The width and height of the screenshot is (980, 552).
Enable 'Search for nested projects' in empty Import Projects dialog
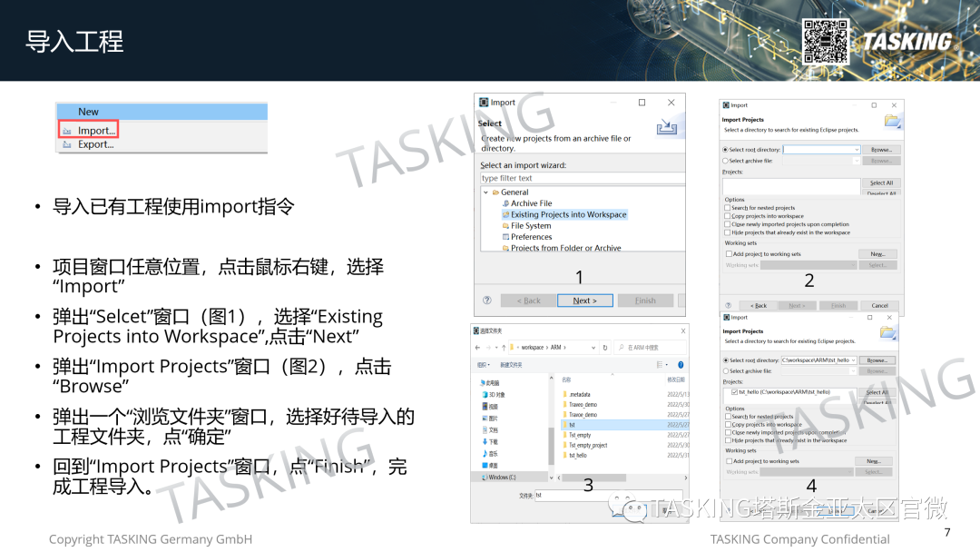728,208
